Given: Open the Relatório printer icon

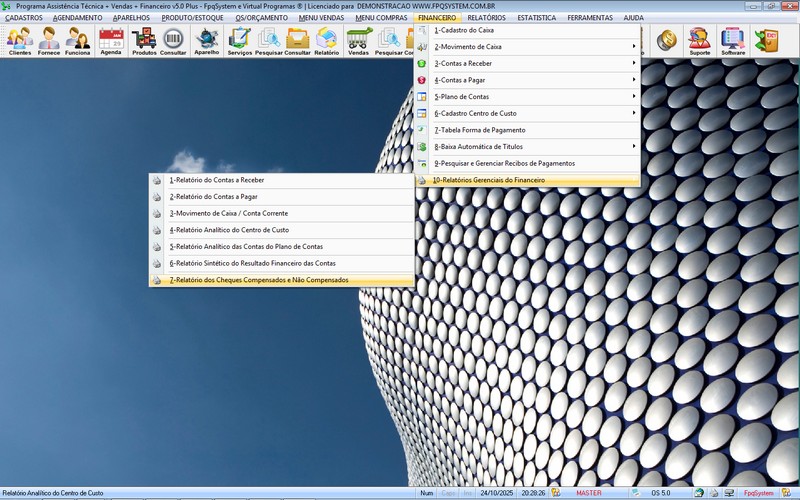Looking at the screenshot, I should click(x=327, y=41).
